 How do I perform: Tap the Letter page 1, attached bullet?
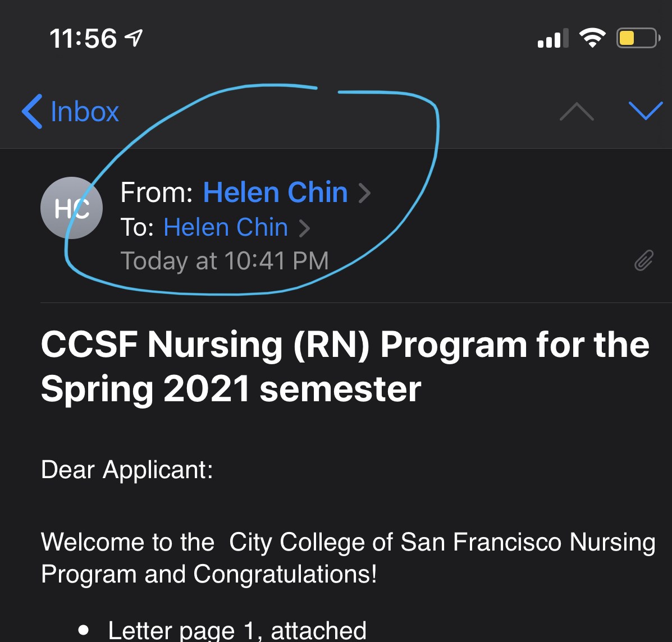pos(237,630)
